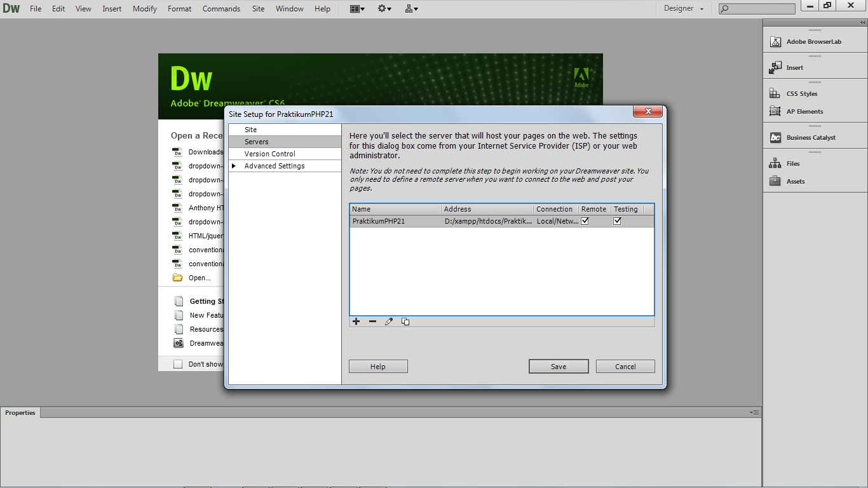This screenshot has height=488, width=868.
Task: Click the Connection column header
Action: point(556,209)
